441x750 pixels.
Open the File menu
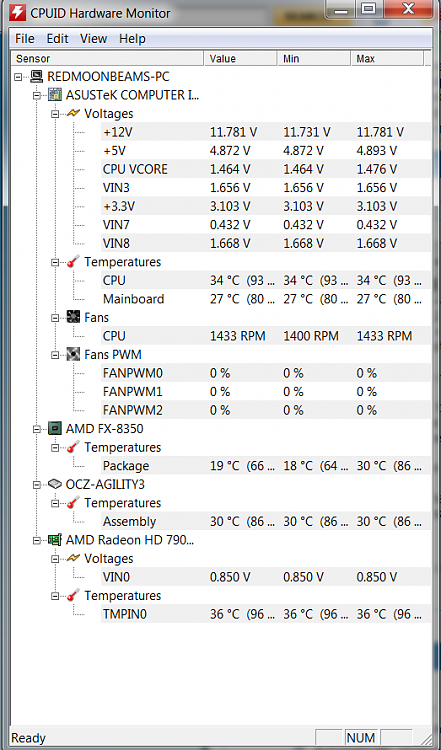click(x=25, y=39)
